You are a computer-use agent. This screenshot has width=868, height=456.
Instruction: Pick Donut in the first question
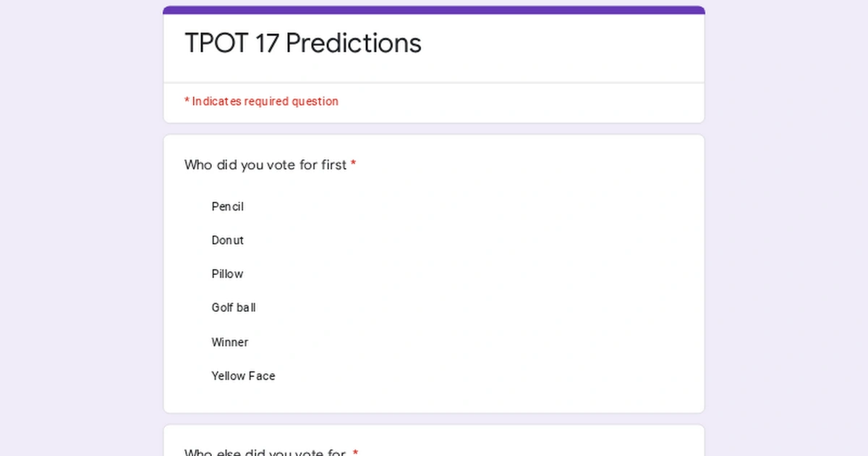point(226,240)
